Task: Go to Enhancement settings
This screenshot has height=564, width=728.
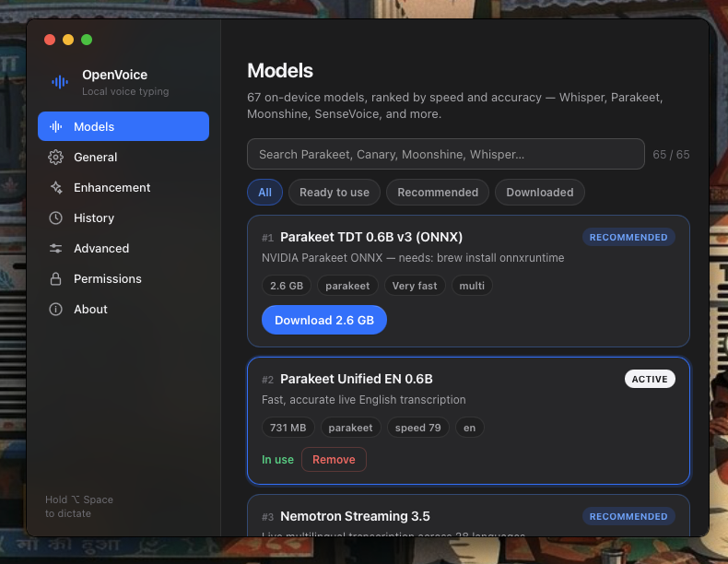Action: [x=123, y=187]
